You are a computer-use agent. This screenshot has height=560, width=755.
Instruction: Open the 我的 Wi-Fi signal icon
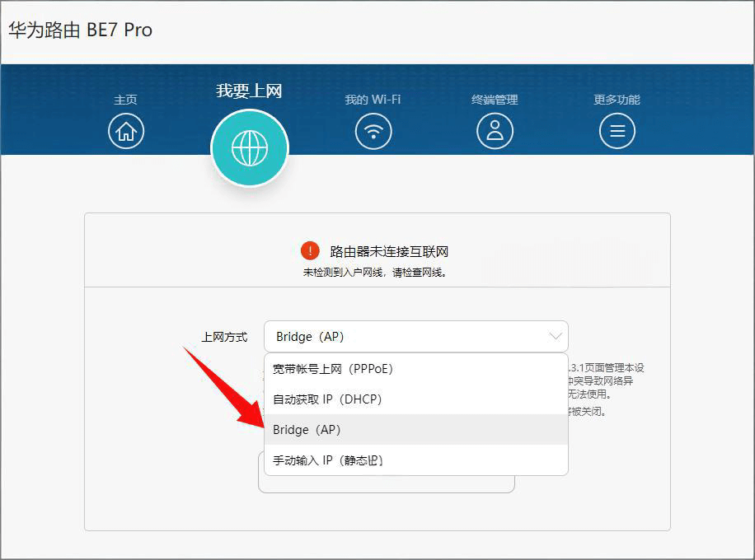point(373,131)
